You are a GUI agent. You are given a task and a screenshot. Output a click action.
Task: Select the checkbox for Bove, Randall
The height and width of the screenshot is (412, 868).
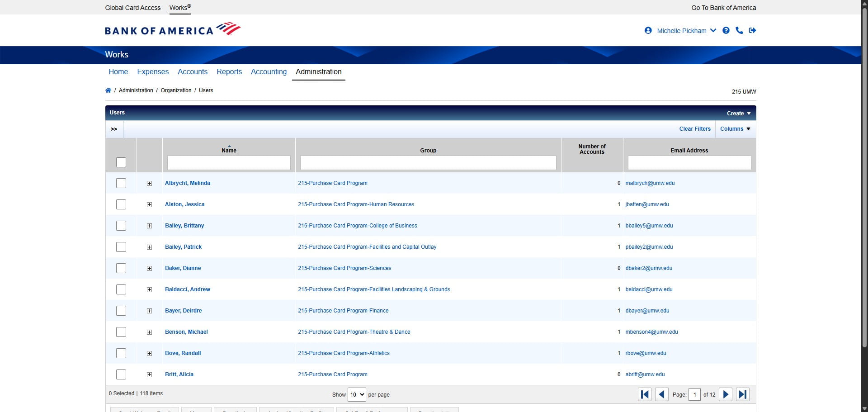121,353
